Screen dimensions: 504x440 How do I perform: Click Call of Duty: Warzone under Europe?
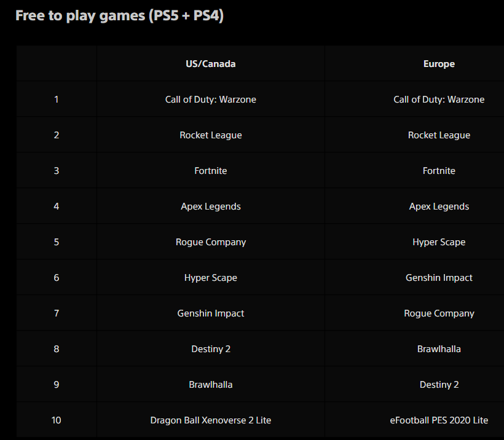(439, 100)
